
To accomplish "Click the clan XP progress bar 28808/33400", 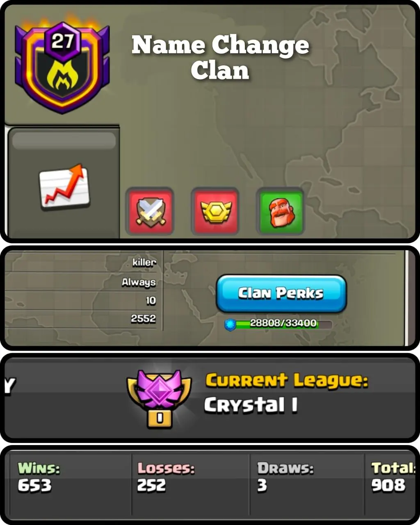I will point(279,324).
